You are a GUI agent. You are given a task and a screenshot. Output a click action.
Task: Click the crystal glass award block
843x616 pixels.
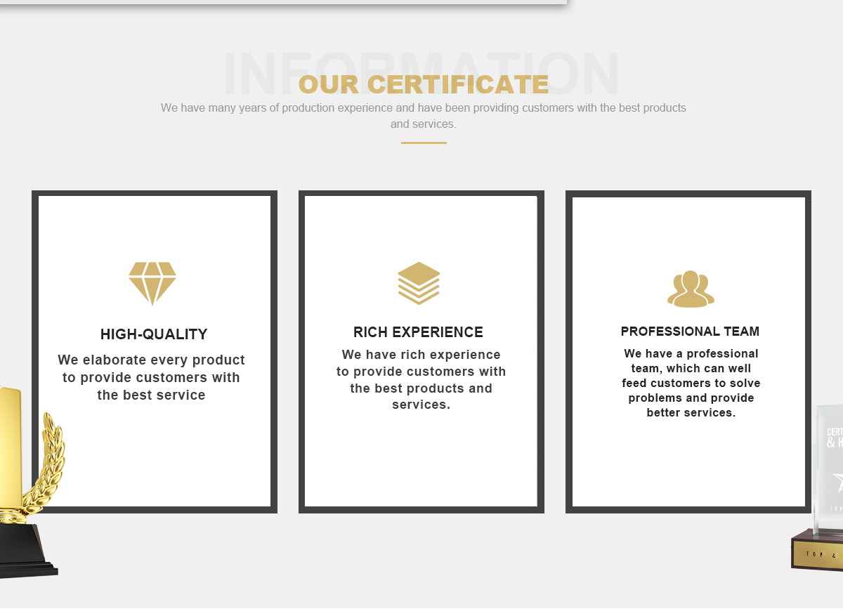830,464
